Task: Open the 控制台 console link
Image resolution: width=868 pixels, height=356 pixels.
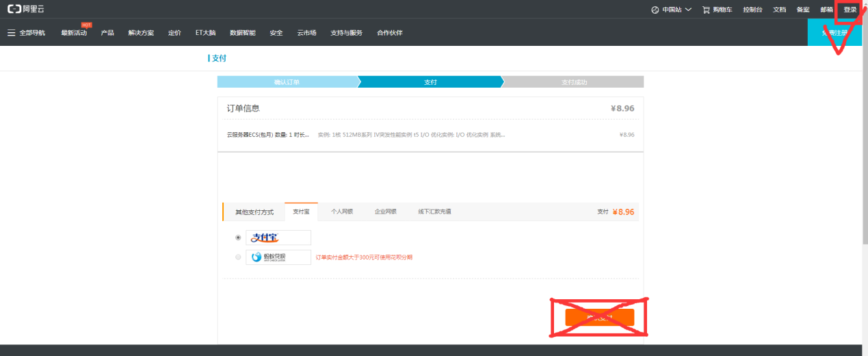Action: pyautogui.click(x=752, y=10)
